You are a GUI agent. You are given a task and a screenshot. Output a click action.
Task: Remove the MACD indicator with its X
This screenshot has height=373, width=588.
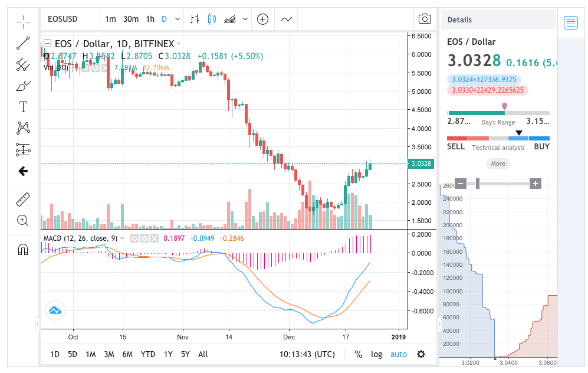point(155,238)
